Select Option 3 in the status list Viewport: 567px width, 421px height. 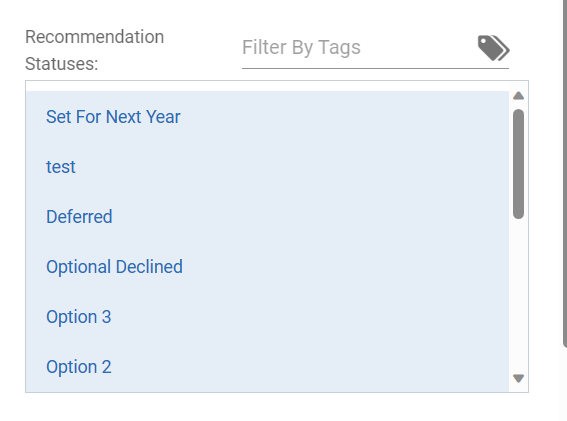pyautogui.click(x=267, y=316)
